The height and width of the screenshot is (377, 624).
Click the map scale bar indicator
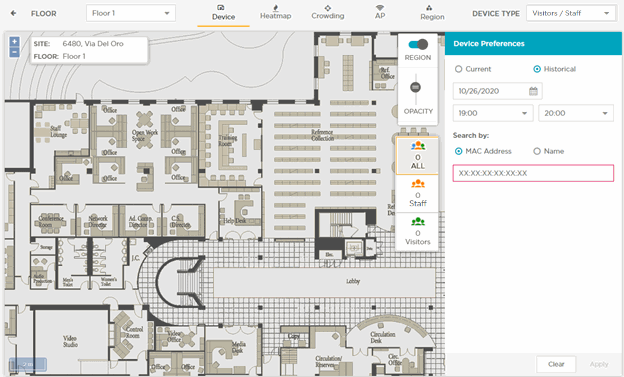28,364
